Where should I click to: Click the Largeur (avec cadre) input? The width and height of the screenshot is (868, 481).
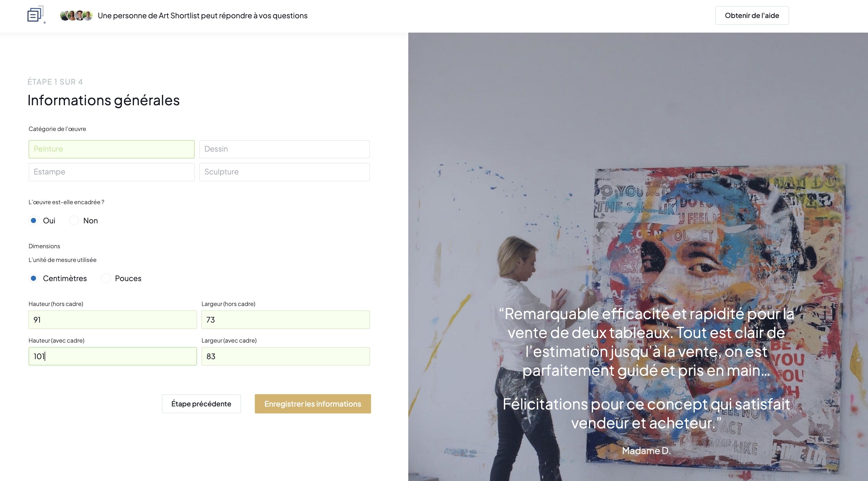285,356
